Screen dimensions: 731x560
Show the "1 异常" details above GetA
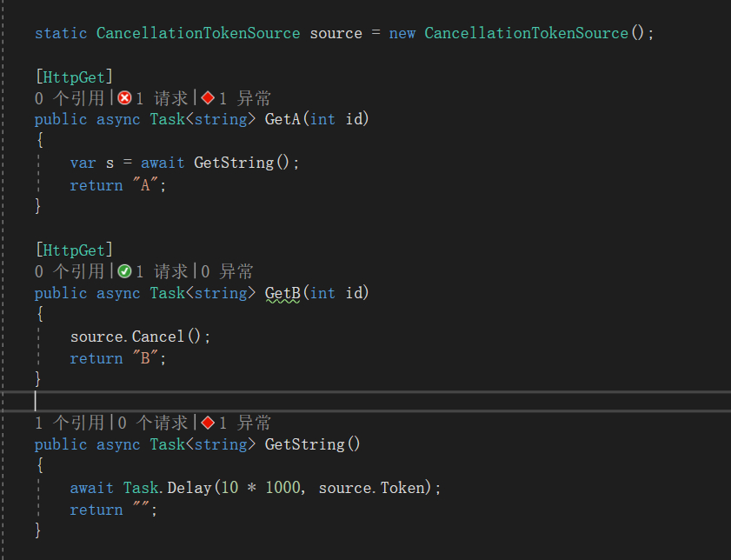pyautogui.click(x=244, y=98)
